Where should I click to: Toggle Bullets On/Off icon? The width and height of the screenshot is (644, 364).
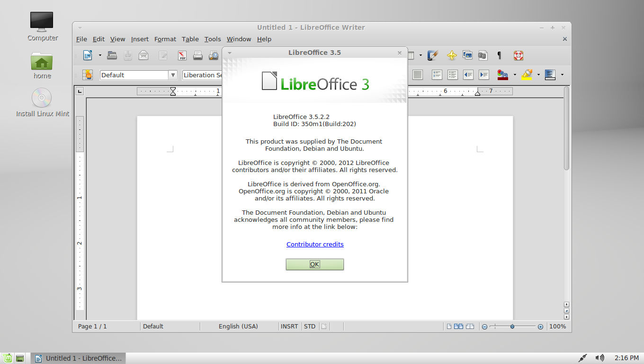452,75
